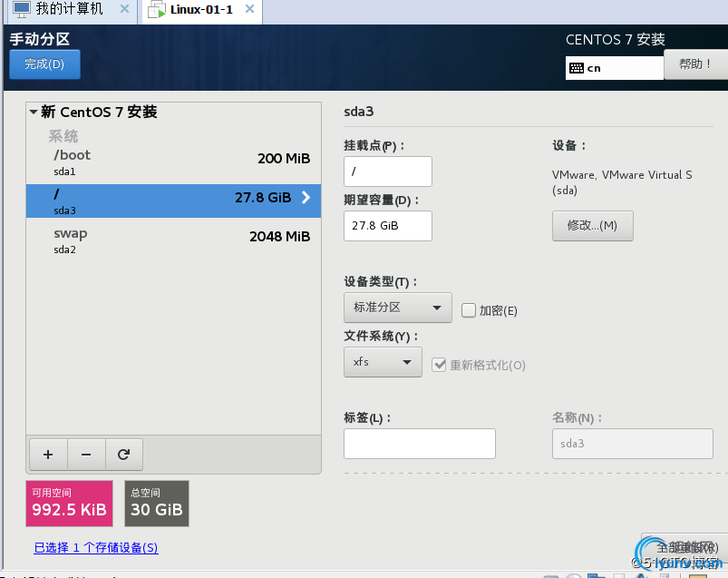Viewport: 728px width, 578px height.
Task: Switch to the Linux-01-1 tab
Action: coord(202,11)
